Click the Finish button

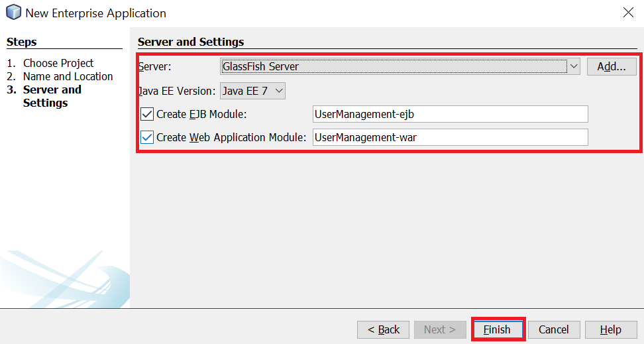(498, 329)
